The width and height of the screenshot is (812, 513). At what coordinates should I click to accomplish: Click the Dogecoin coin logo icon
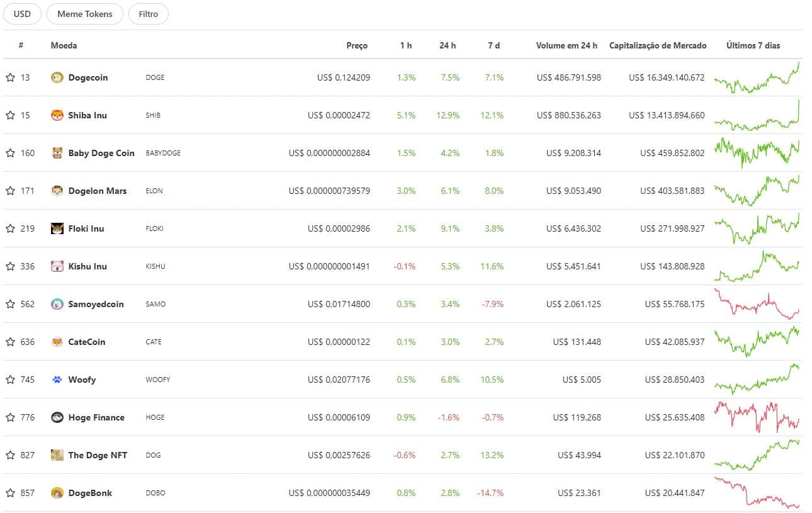[x=57, y=77]
